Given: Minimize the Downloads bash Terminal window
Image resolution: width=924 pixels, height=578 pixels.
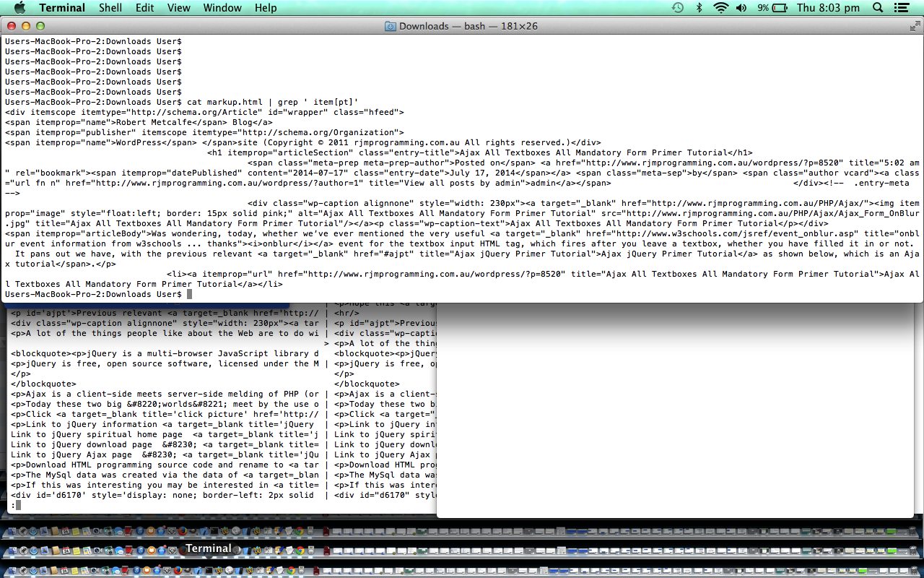Looking at the screenshot, I should pyautogui.click(x=26, y=26).
